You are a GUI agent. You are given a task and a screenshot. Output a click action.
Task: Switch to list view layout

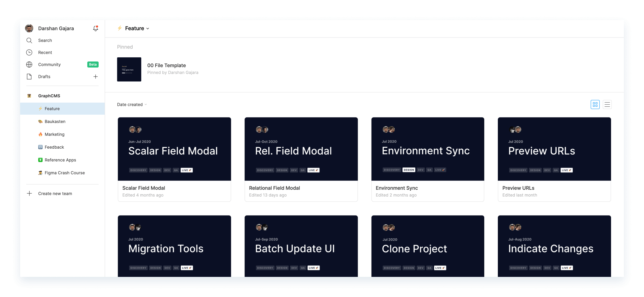coord(607,104)
